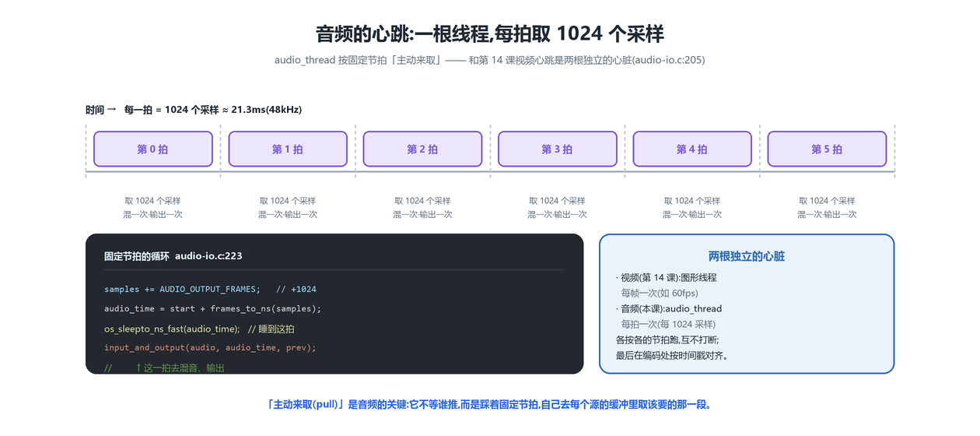This screenshot has width=980, height=436.
Task: Click the bullet 音频(本课):audio_thread
Action: pyautogui.click(x=669, y=308)
